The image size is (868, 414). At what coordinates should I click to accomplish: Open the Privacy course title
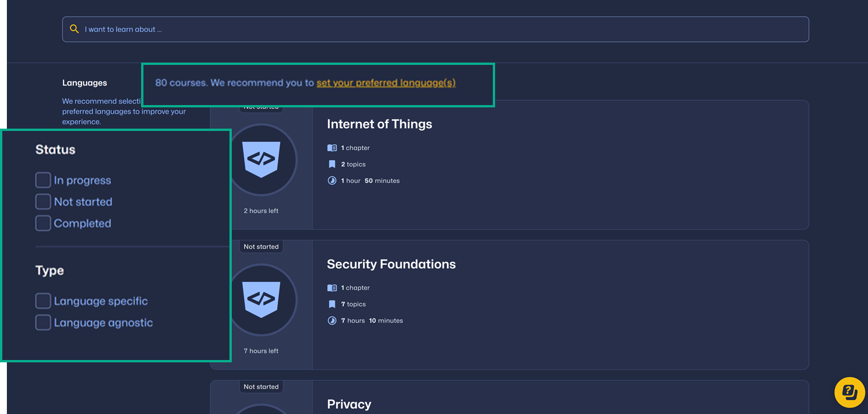(x=349, y=404)
